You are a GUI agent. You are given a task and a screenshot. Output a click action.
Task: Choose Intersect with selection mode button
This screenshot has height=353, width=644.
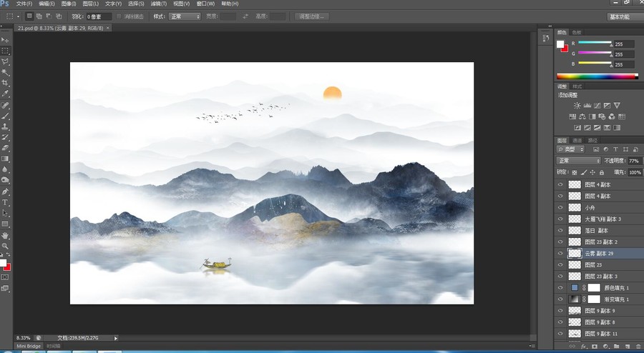click(59, 16)
